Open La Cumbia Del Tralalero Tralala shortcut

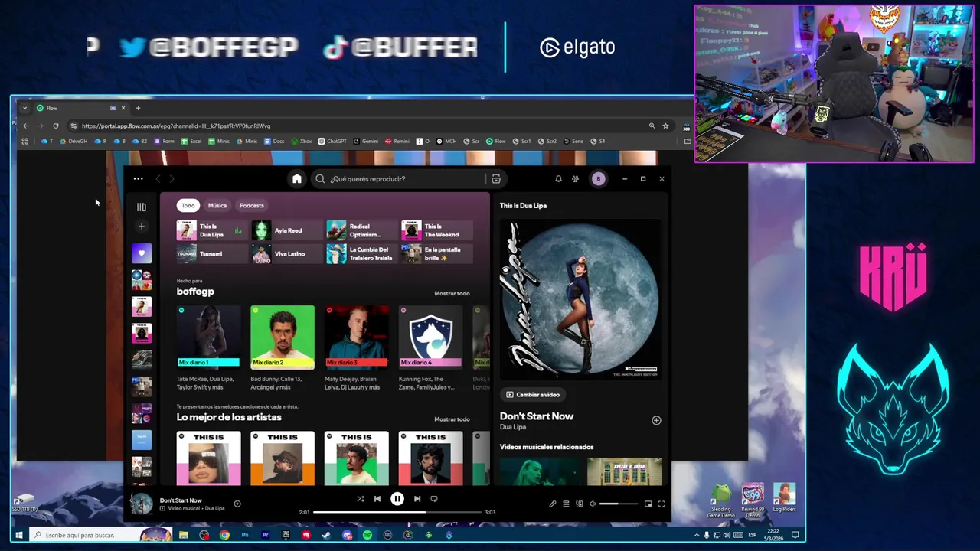(x=361, y=254)
